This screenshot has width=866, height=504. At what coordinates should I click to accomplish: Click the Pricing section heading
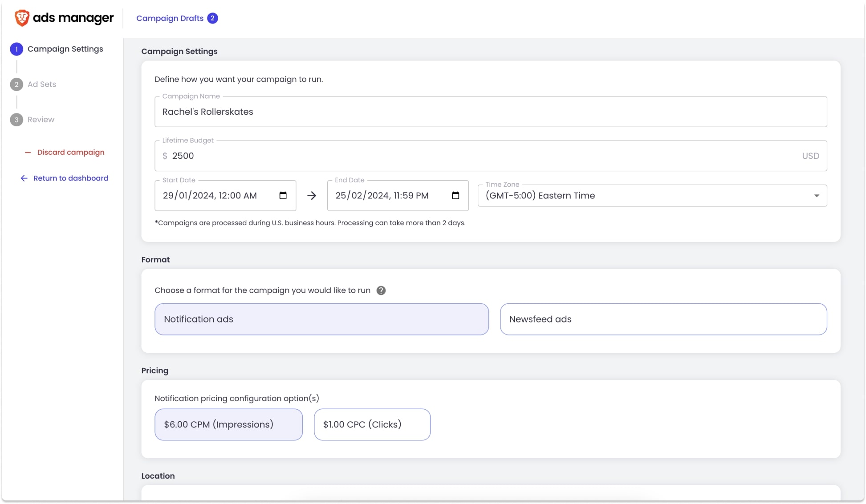pyautogui.click(x=154, y=371)
